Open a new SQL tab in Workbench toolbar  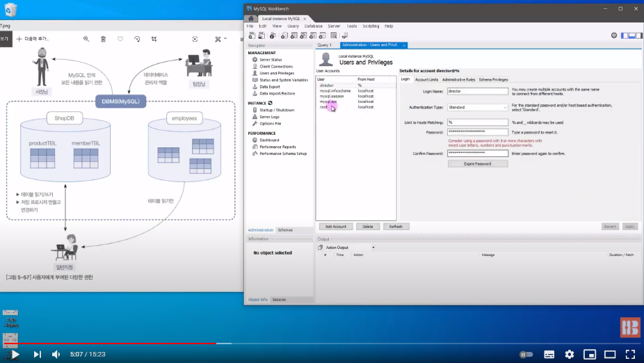click(252, 35)
